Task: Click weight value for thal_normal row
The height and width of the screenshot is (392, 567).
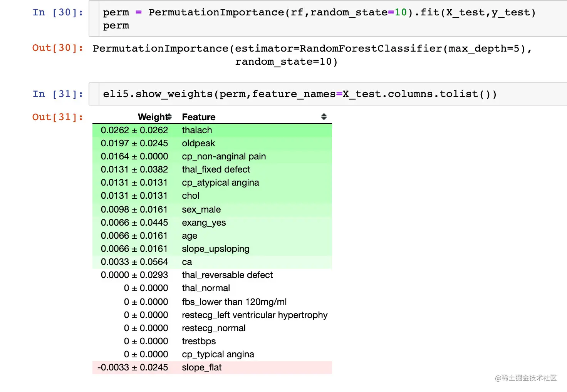Action: [146, 288]
